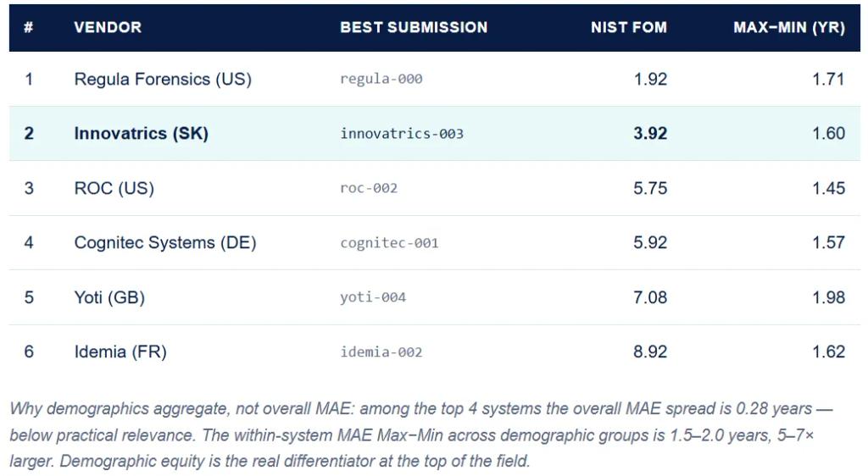Click the cognitec-001 submission code
The width and height of the screenshot is (868, 476).
pos(389,243)
